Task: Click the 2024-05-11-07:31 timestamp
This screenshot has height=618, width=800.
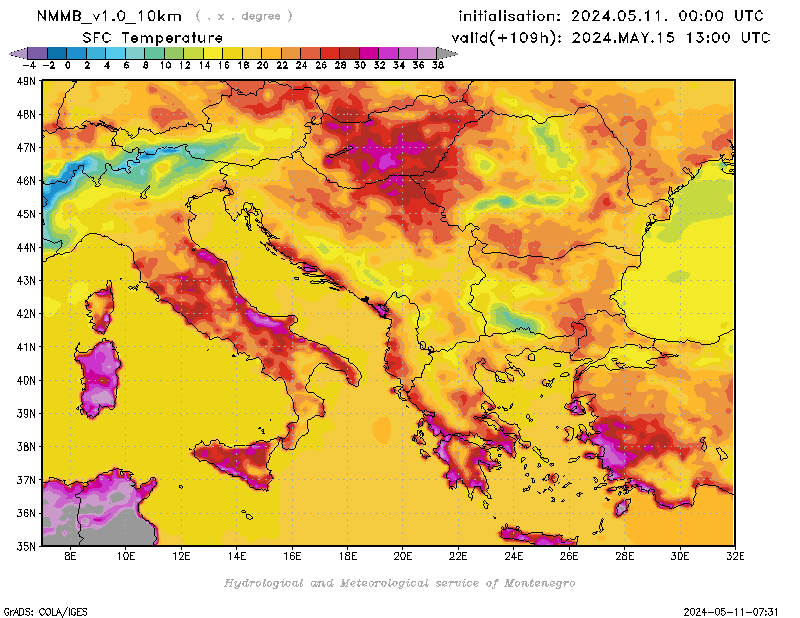Action: [x=734, y=610]
